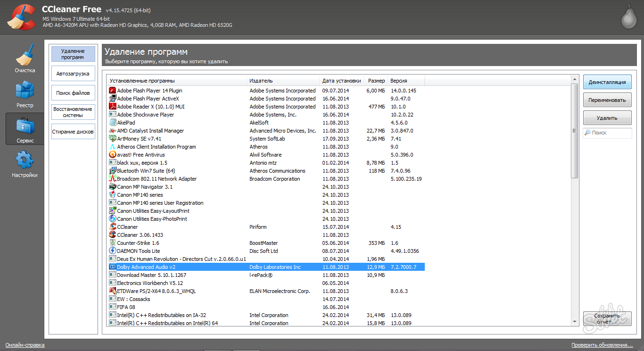Image resolution: width=644 pixels, height=351 pixels.
Task: Open the Поиск файлов tab
Action: 73,93
